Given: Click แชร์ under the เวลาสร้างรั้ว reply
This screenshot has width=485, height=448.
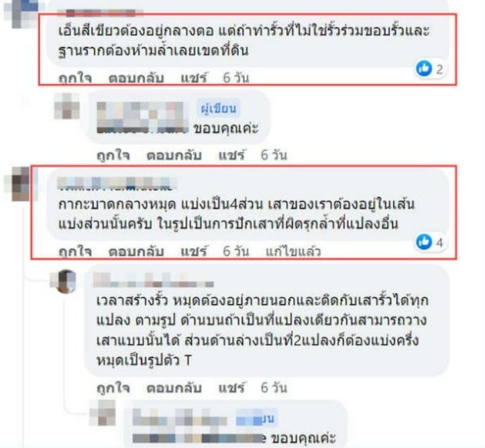Looking at the screenshot, I should tap(232, 388).
